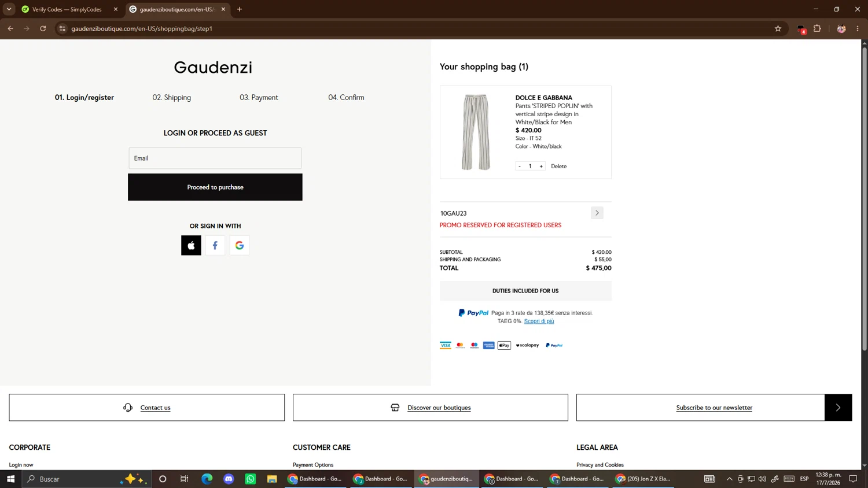The height and width of the screenshot is (488, 868).
Task: Go to the 04. Confirm step
Action: pyautogui.click(x=346, y=97)
